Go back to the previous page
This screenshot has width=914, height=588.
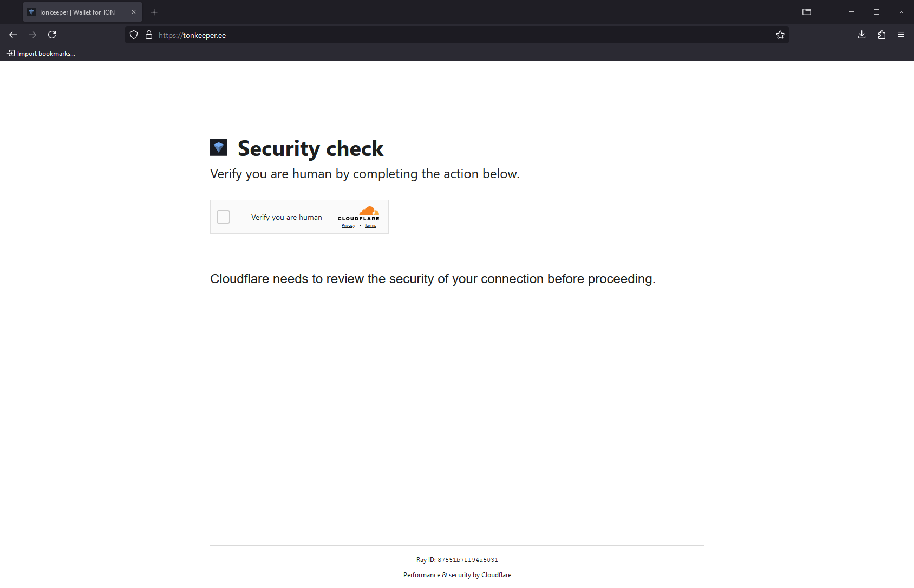pos(13,35)
